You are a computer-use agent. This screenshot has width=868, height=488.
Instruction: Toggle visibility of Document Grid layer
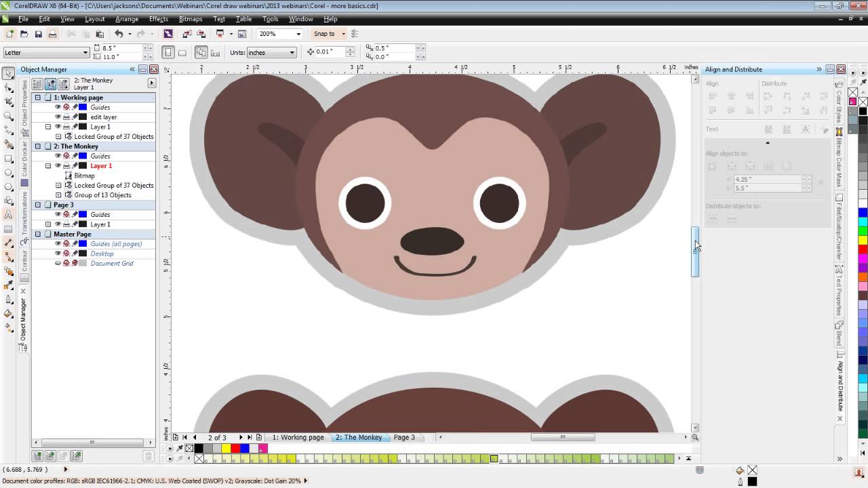click(x=58, y=263)
